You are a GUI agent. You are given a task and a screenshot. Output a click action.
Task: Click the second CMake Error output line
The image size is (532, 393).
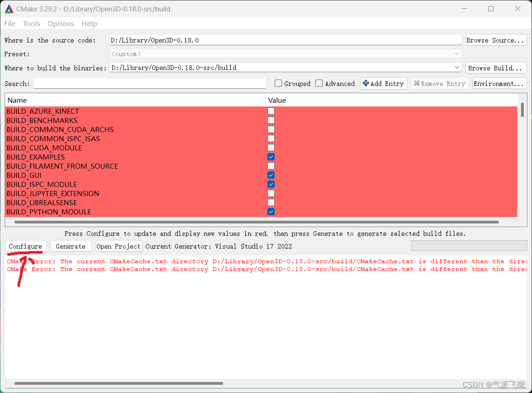pos(266,269)
